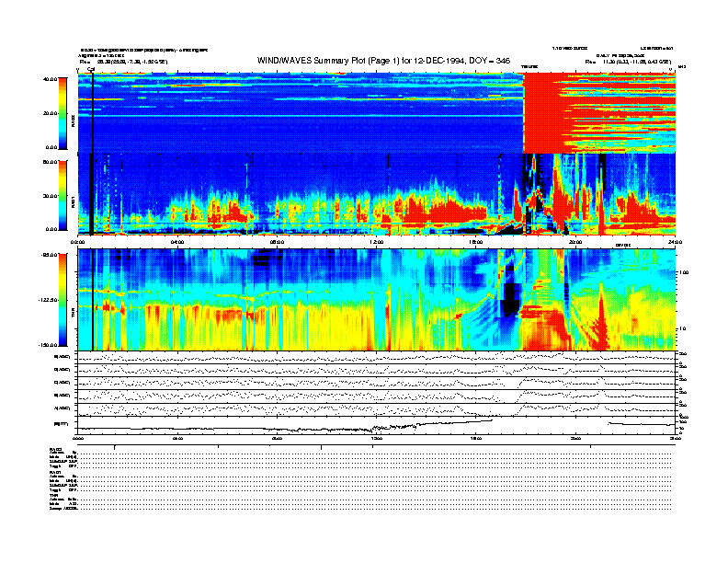Screen dimensions: 728x563
Task: Click the top AGC dotted trace panel
Action: 376,357
